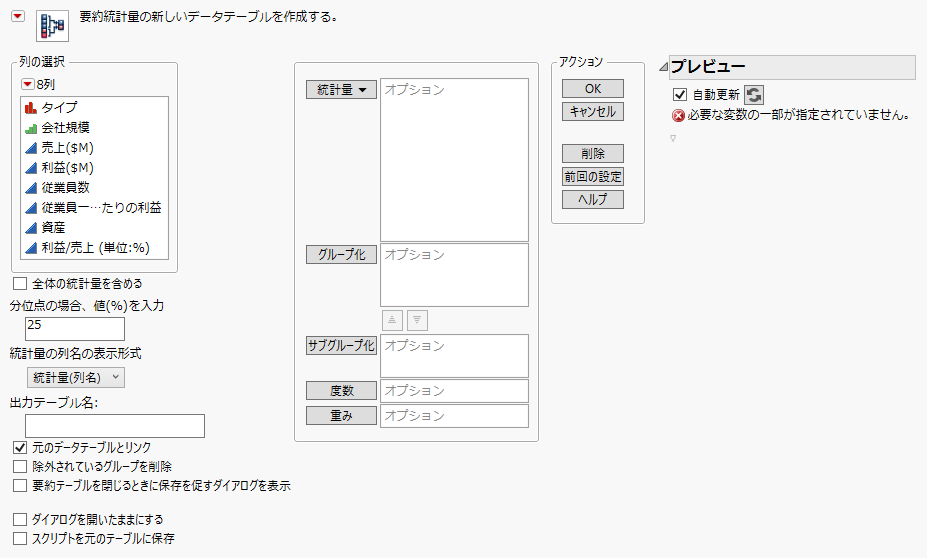This screenshot has width=927, height=558.
Task: Open the 統計量 dropdown button
Action: coord(341,90)
